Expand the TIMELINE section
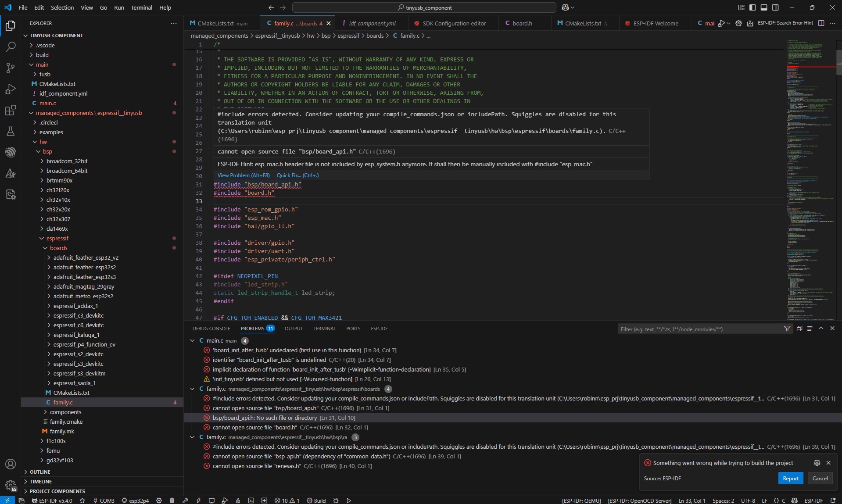The image size is (842, 504). tap(41, 482)
